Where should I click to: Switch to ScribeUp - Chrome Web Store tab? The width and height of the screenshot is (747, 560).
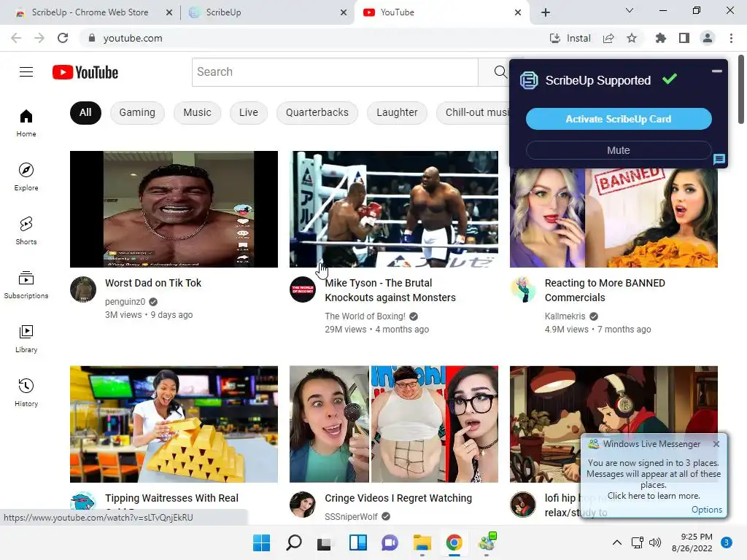point(90,12)
